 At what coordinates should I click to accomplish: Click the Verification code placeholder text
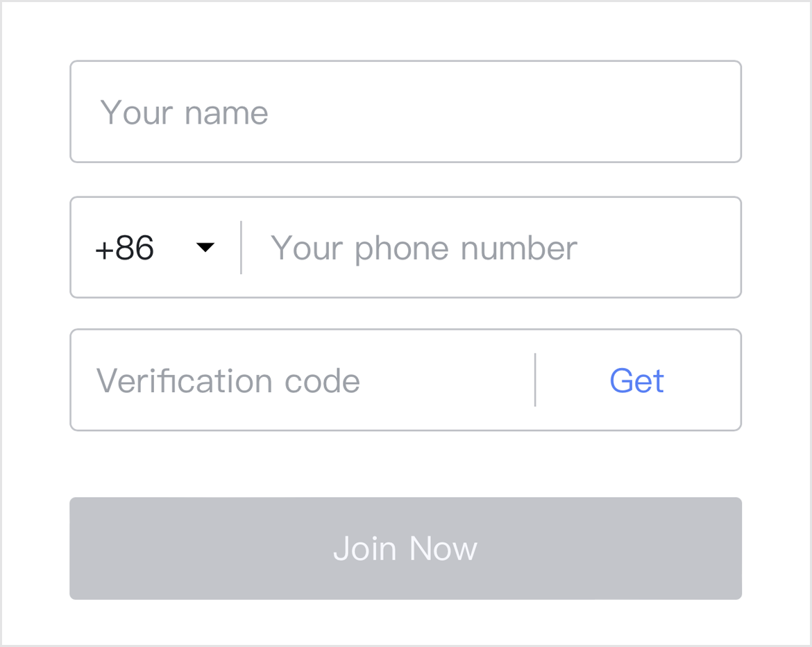(229, 380)
